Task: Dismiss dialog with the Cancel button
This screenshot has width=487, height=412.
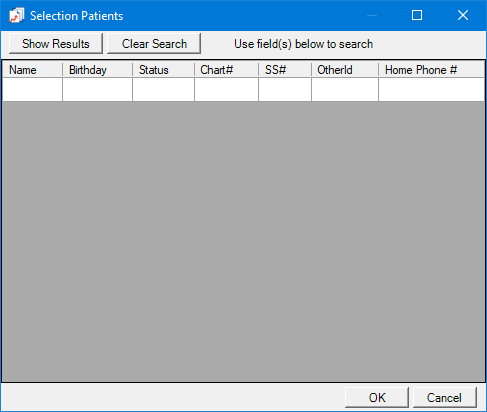Action: tap(445, 397)
